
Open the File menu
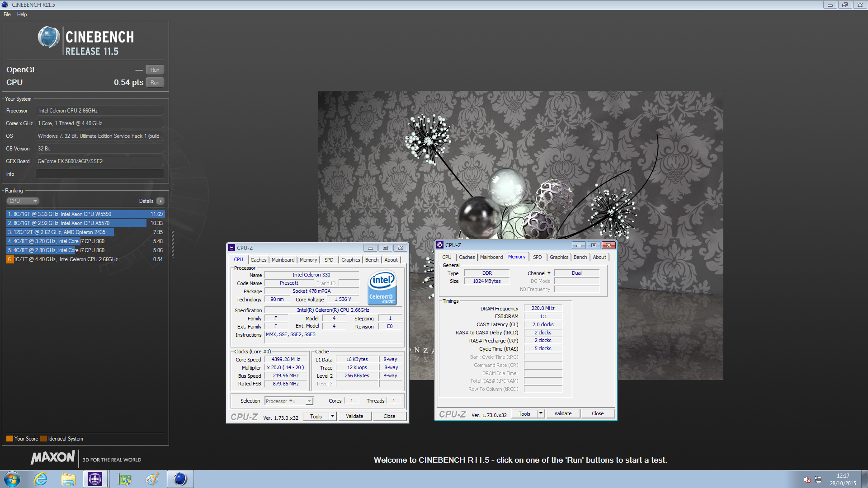click(7, 14)
